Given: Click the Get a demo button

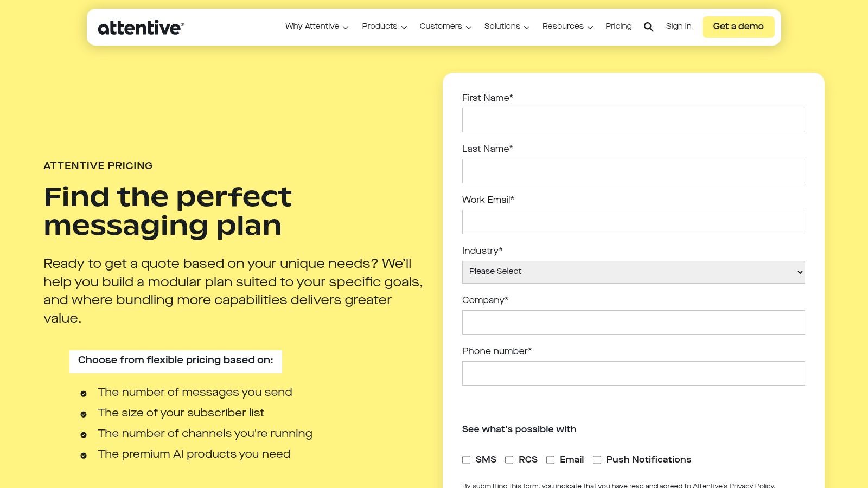Looking at the screenshot, I should pos(738,27).
